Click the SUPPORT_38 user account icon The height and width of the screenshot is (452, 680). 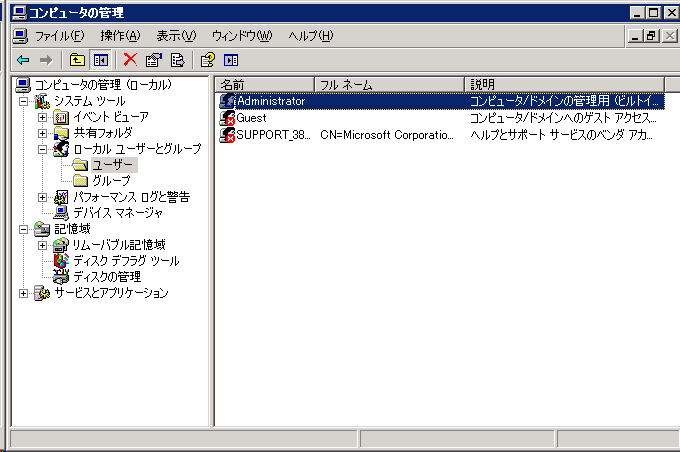227,135
